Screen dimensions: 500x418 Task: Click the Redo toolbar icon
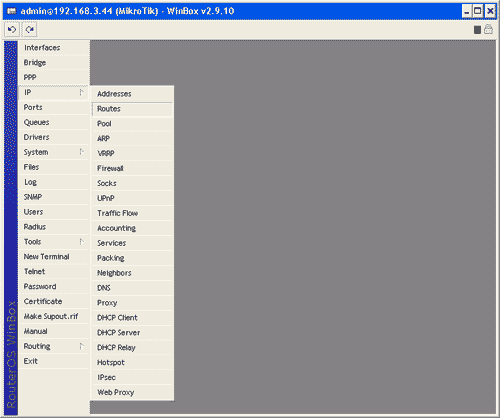pyautogui.click(x=29, y=30)
